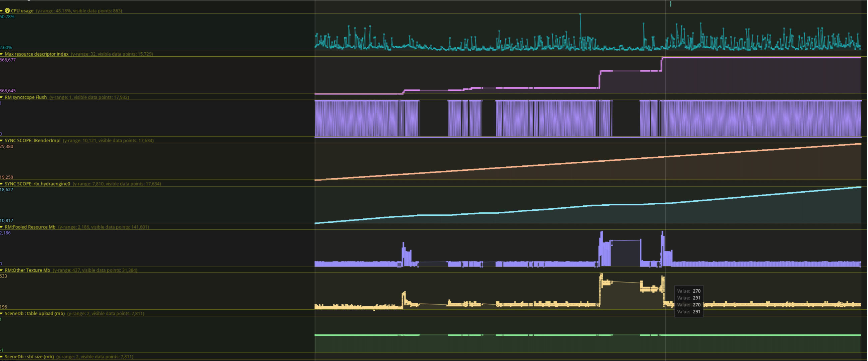Click y-range 437, data points 31,384 text

95,270
